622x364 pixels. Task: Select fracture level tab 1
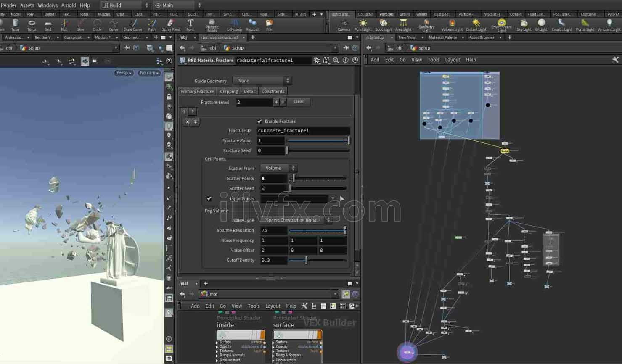[184, 111]
